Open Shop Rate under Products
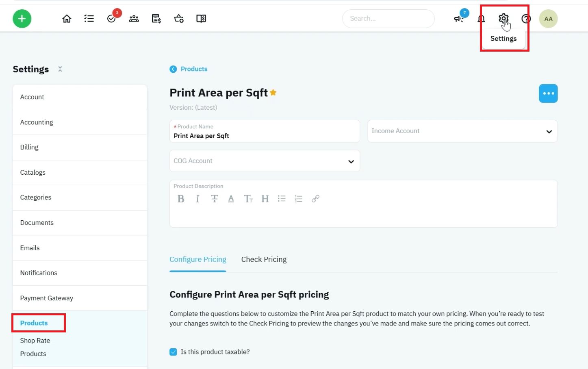The image size is (588, 369). 35,341
